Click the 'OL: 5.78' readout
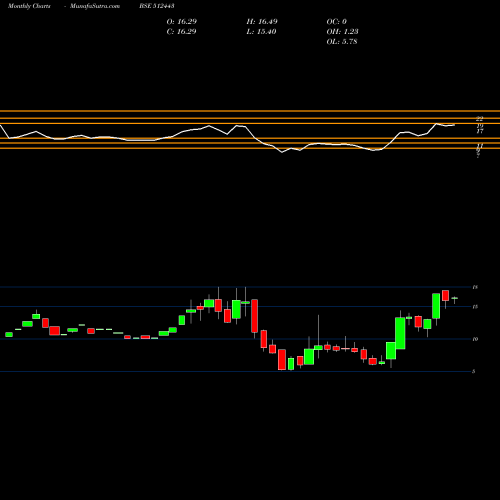 pyautogui.click(x=342, y=42)
